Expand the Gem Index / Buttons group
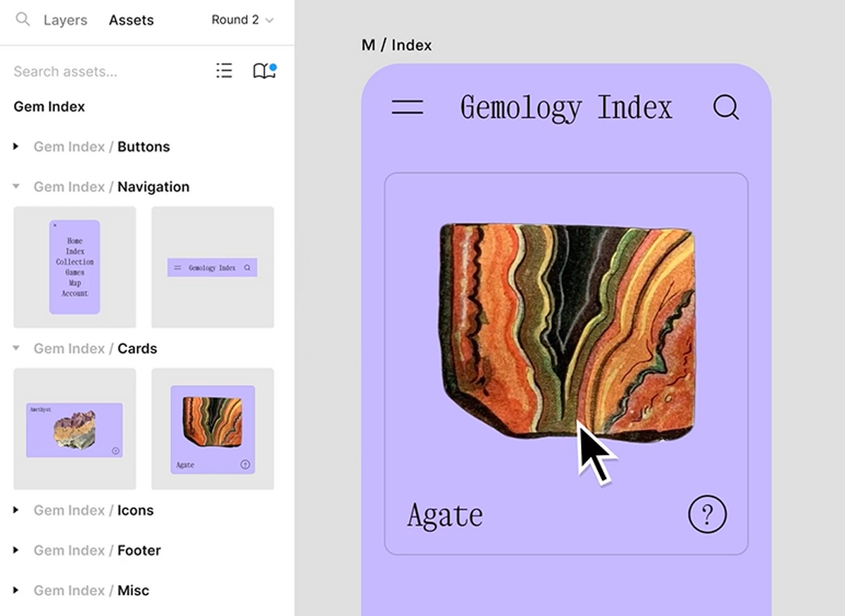Image resolution: width=845 pixels, height=616 pixels. 16,147
